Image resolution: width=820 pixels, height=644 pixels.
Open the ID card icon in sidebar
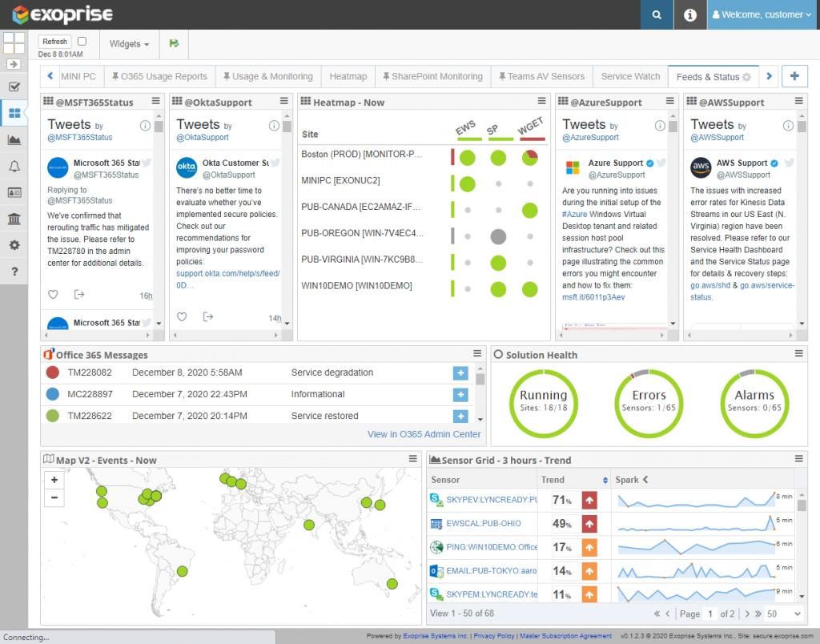pyautogui.click(x=14, y=192)
